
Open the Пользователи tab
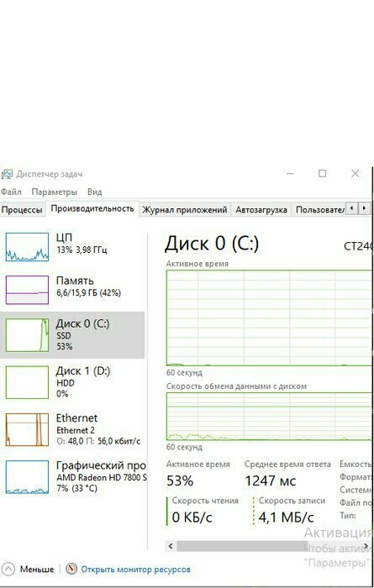[319, 210]
